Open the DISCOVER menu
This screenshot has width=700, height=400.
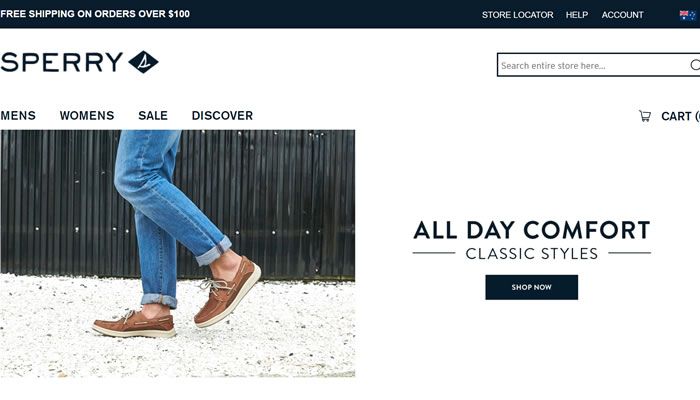(222, 116)
